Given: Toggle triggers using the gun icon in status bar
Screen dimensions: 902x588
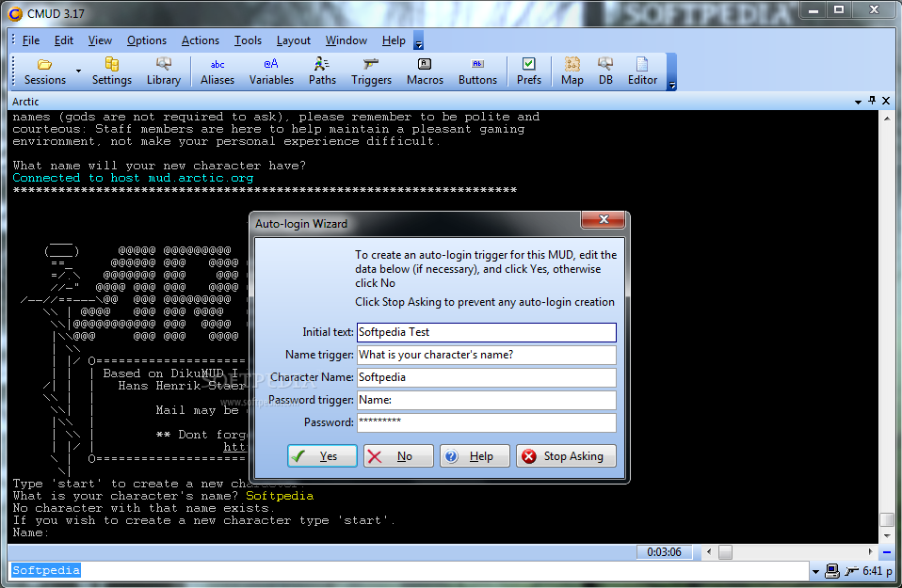Looking at the screenshot, I should (851, 571).
